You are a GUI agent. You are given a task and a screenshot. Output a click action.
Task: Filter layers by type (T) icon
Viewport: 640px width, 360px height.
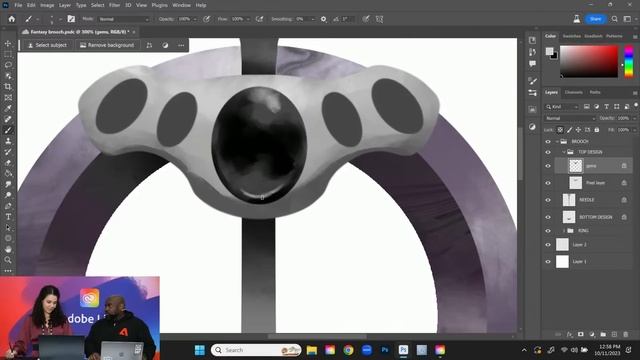coord(607,107)
